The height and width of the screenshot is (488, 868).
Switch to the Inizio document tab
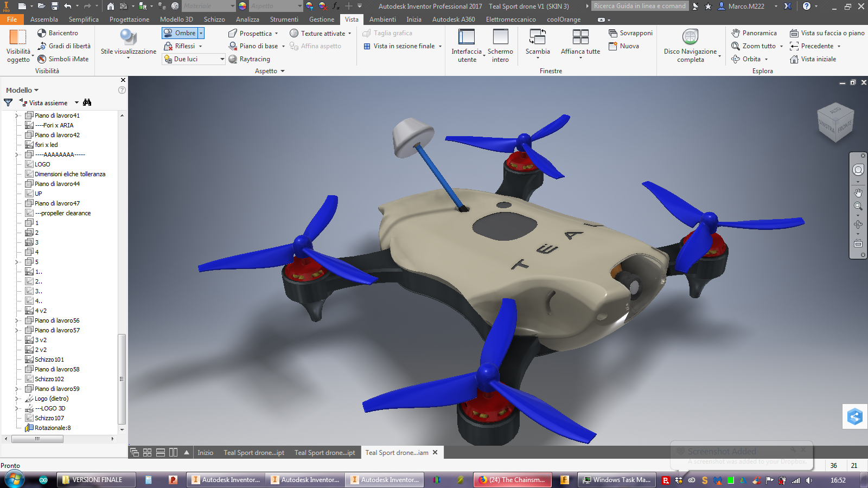[205, 453]
